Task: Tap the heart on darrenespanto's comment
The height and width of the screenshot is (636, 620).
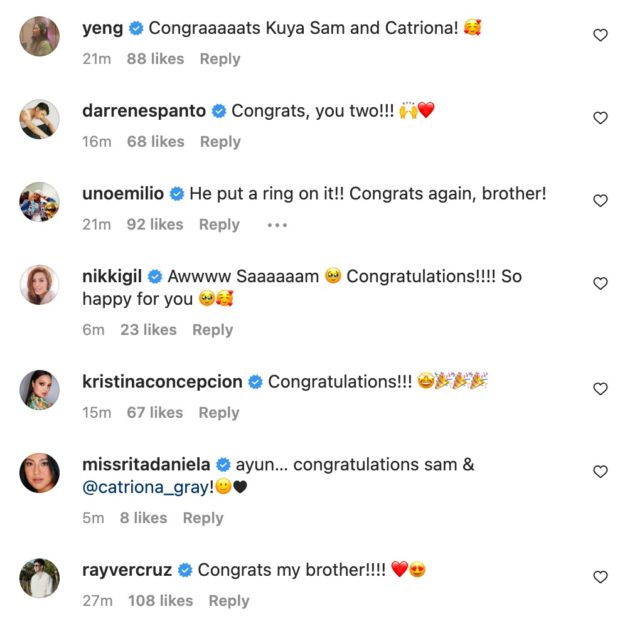Action: [600, 118]
